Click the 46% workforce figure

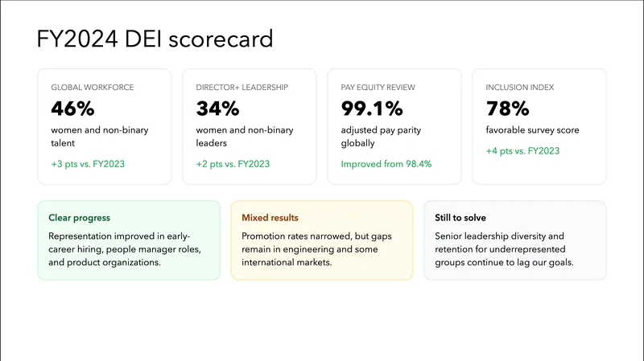click(x=72, y=109)
